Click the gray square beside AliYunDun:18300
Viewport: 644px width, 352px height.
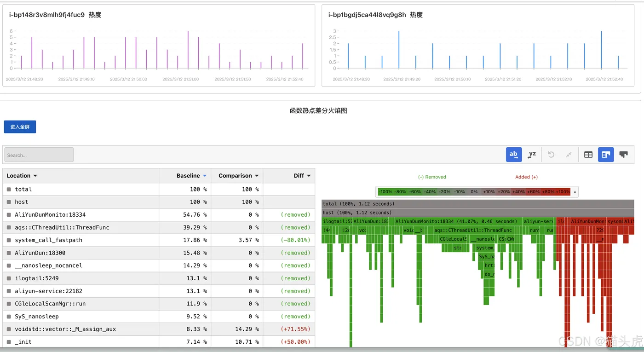9,253
